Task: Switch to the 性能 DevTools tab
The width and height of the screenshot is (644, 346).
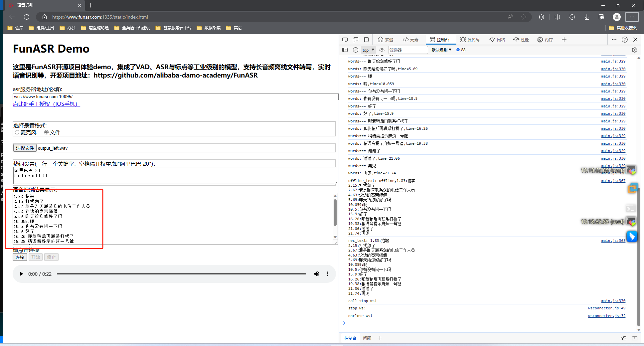Action: [521, 40]
